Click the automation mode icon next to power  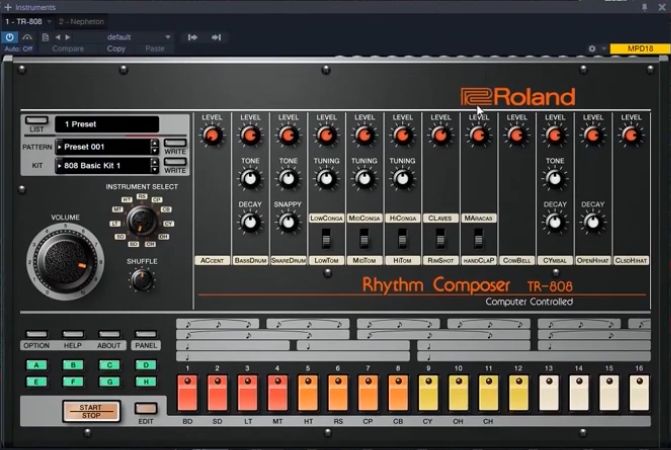click(27, 37)
